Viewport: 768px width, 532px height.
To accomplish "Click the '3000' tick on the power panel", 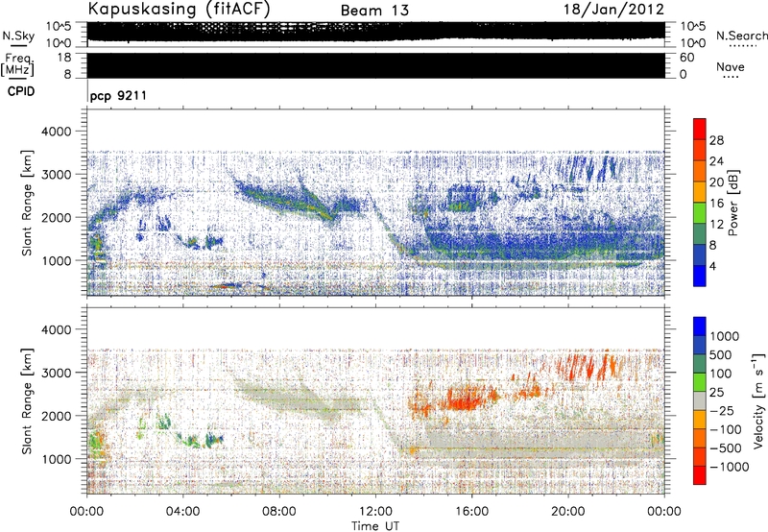I will pyautogui.click(x=59, y=175).
